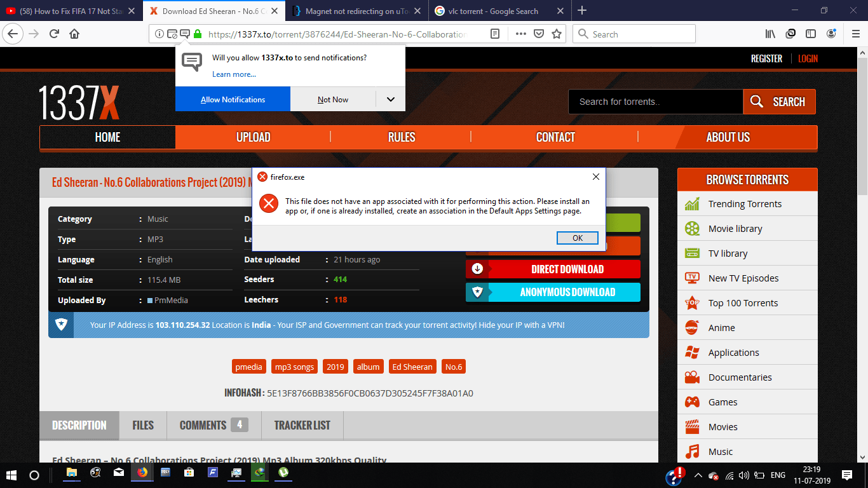Open the Windows Start menu
The width and height of the screenshot is (868, 488).
pyautogui.click(x=11, y=475)
